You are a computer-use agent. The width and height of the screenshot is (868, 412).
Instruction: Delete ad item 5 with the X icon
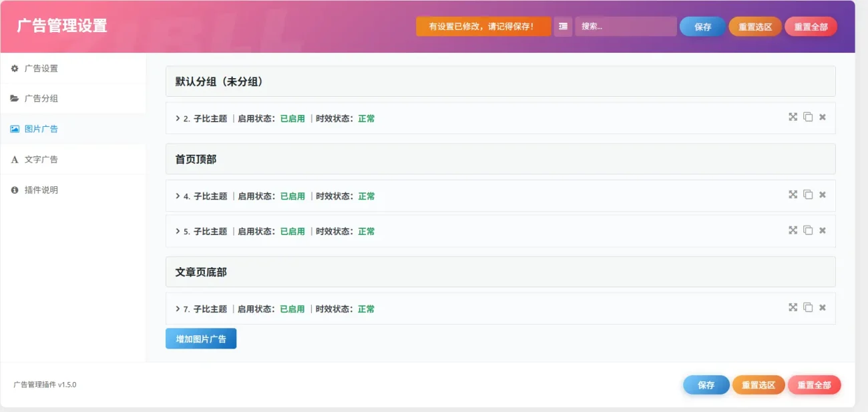tap(823, 230)
